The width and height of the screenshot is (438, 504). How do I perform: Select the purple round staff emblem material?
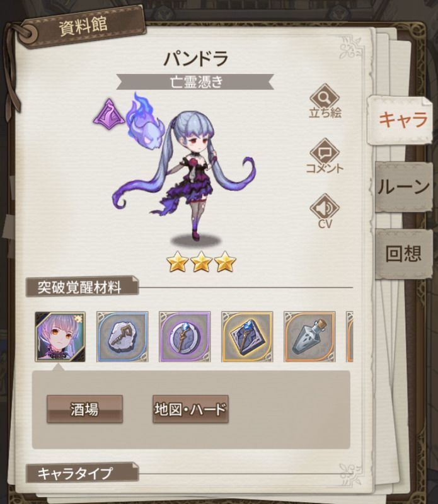(x=185, y=336)
